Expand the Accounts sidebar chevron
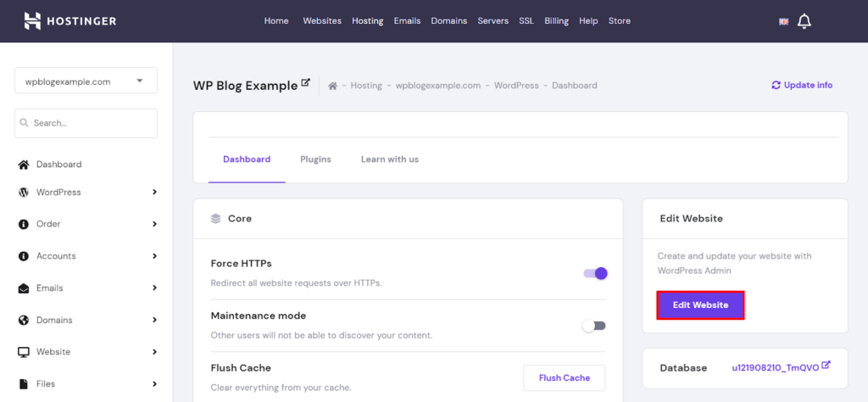 point(154,256)
